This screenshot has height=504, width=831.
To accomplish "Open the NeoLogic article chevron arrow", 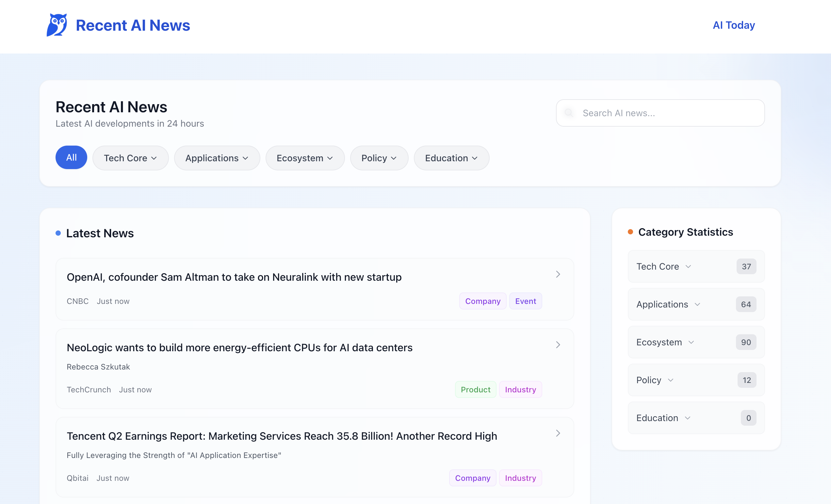I will point(558,344).
